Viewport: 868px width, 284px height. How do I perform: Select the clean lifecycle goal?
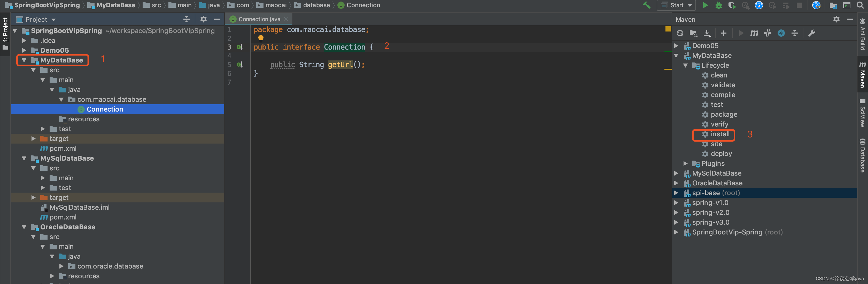(718, 75)
